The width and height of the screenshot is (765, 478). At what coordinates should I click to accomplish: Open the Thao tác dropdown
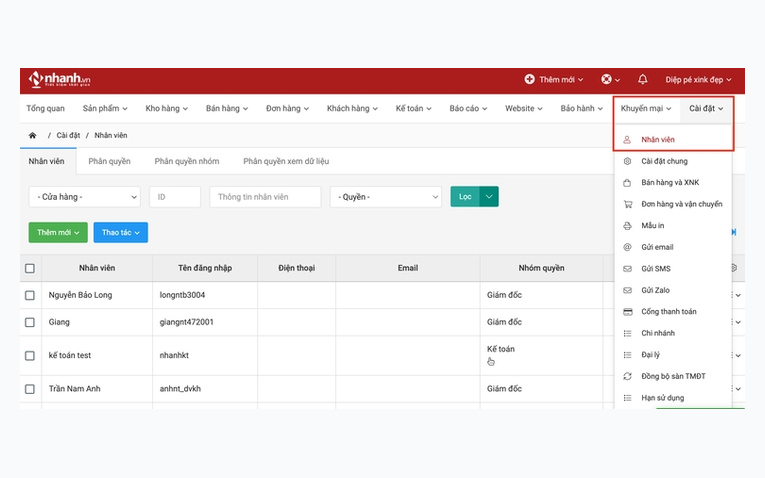pos(121,232)
